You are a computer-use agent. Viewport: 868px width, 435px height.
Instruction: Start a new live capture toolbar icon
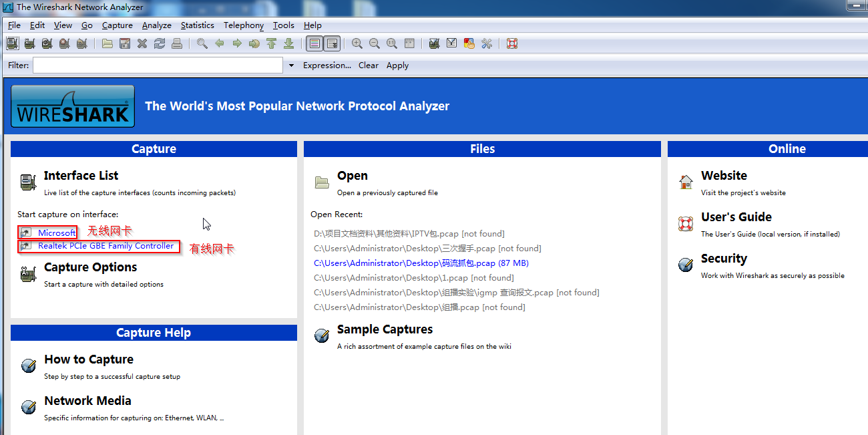(47, 43)
